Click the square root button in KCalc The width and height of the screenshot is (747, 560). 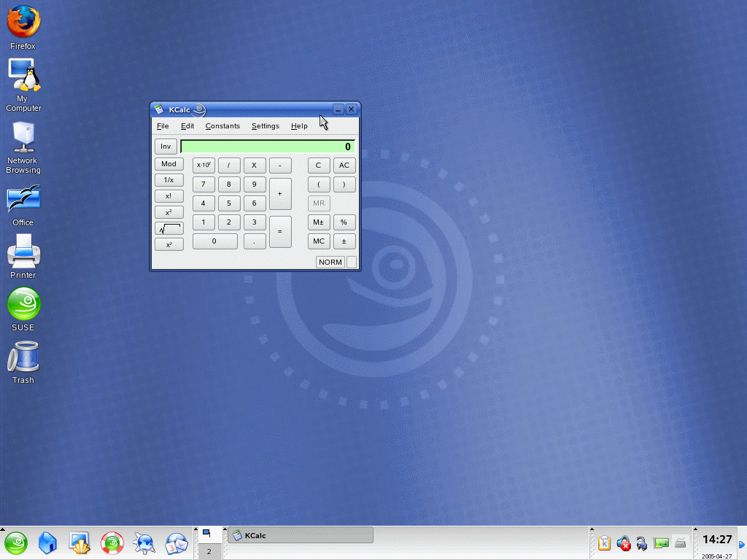coord(169,229)
